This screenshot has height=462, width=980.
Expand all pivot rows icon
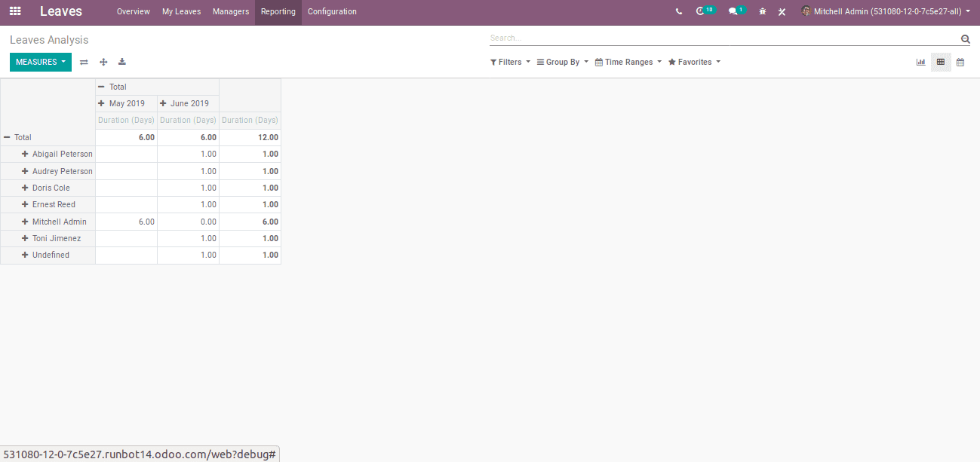103,62
